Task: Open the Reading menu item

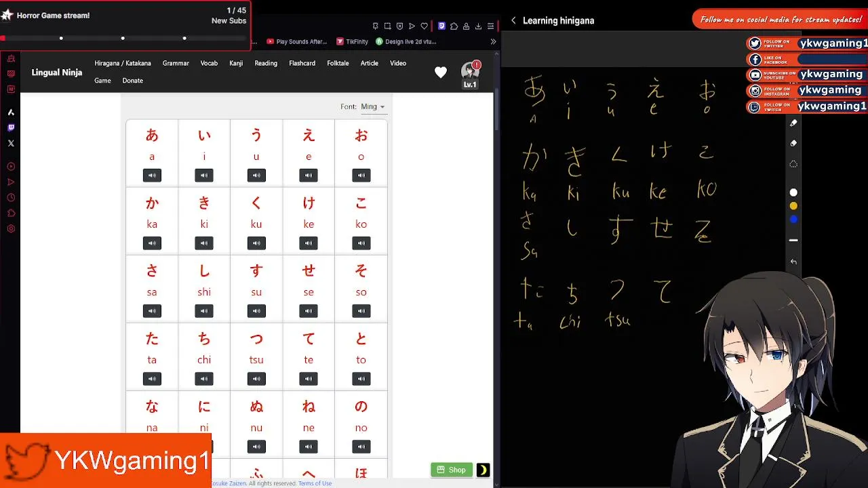Action: click(266, 63)
